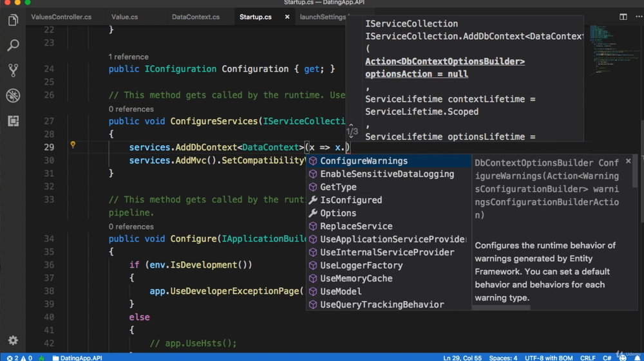Click the 'else' keyword on line 40
The width and height of the screenshot is (644, 361).
[139, 317]
